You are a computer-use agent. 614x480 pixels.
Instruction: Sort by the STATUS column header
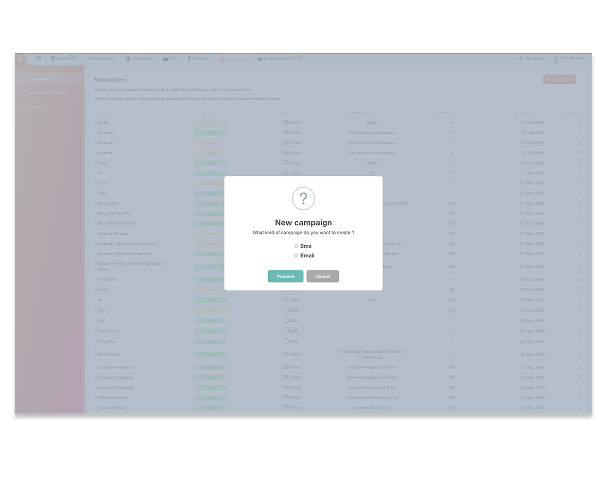click(208, 113)
